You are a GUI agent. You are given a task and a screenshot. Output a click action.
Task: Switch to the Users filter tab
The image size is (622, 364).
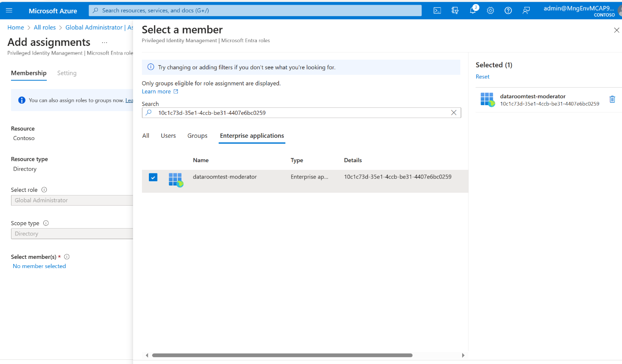tap(168, 136)
